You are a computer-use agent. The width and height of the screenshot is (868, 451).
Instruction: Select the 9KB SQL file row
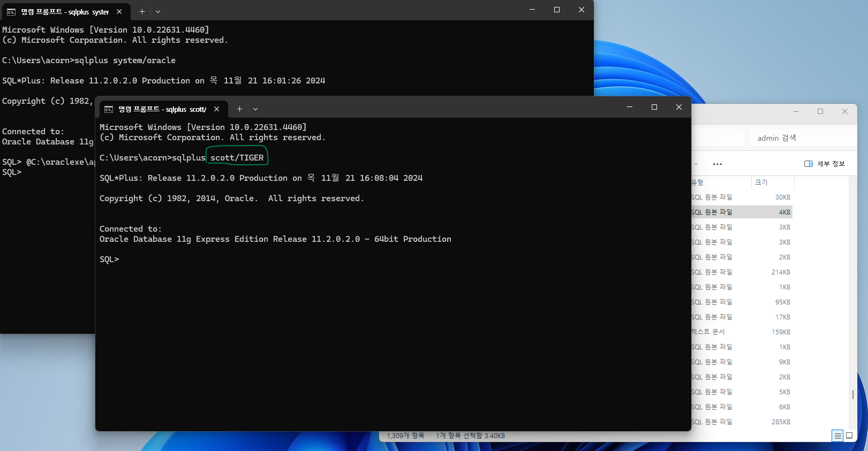[x=742, y=362]
